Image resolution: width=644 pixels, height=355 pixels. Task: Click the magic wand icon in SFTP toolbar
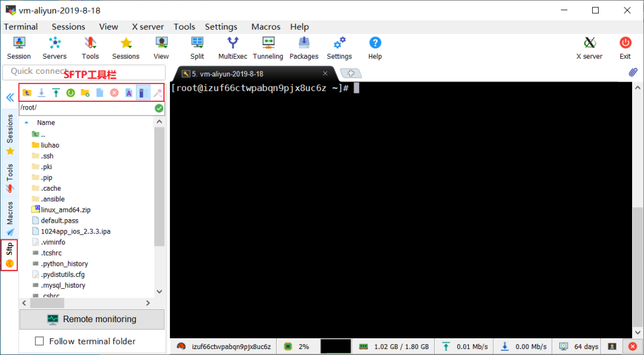(157, 93)
